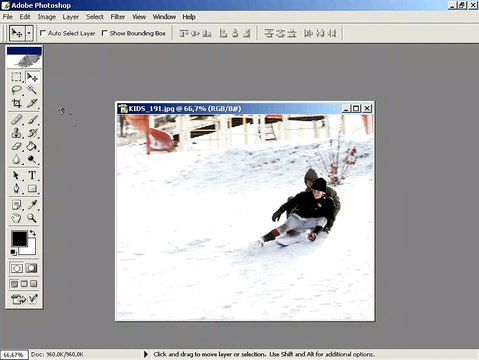Select the Type tool
479x360 pixels.
click(x=32, y=175)
